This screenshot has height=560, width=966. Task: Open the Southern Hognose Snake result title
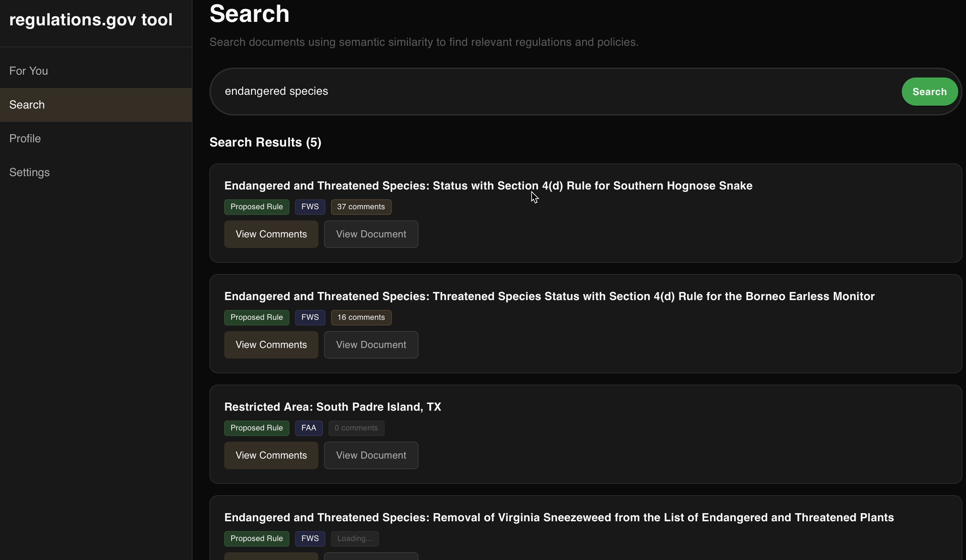pyautogui.click(x=488, y=186)
